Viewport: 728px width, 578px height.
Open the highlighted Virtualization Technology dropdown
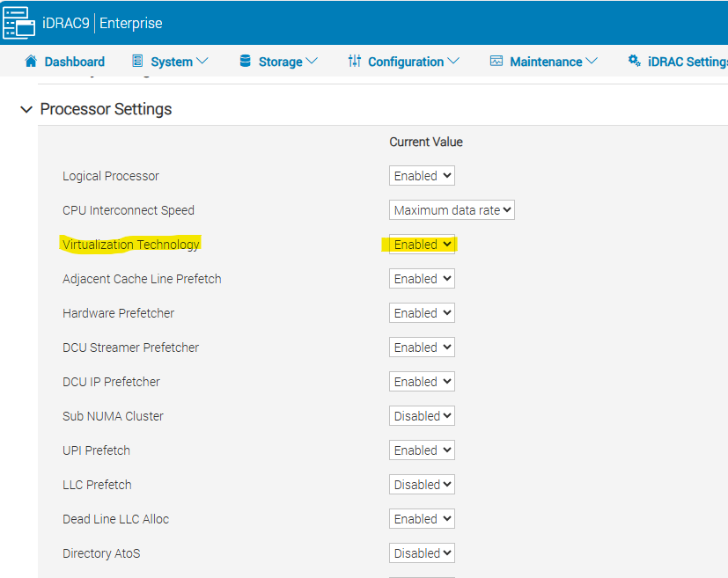tap(421, 244)
